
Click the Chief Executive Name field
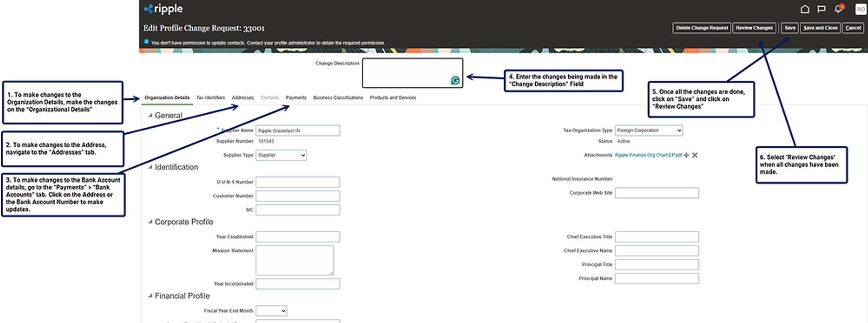click(x=657, y=251)
